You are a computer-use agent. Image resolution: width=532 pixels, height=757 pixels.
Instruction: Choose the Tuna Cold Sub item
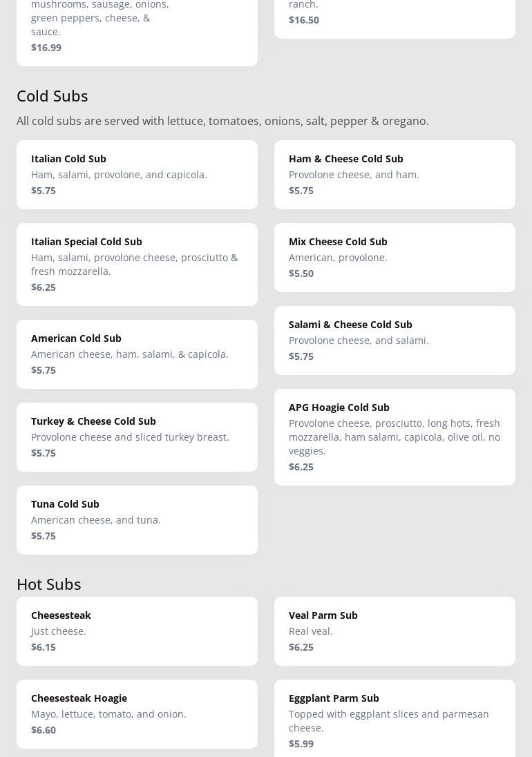(137, 519)
